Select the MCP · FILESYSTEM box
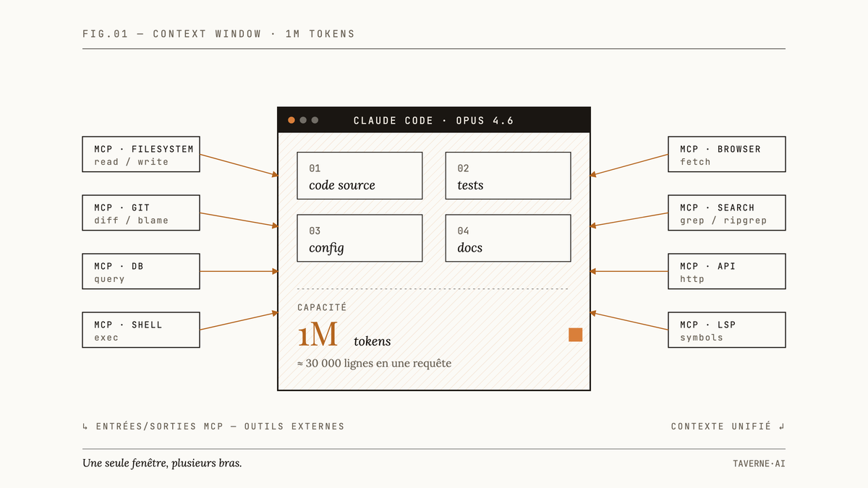 [x=141, y=155]
